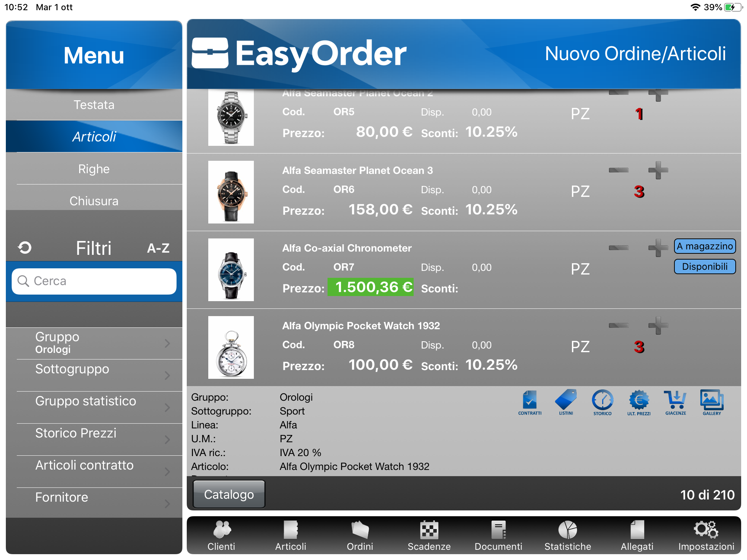The width and height of the screenshot is (747, 560).
Task: Toggle the A magazzino filter
Action: click(x=704, y=246)
